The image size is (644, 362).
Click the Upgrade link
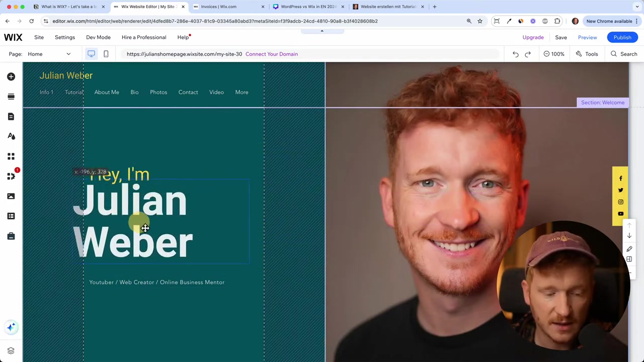pyautogui.click(x=533, y=37)
